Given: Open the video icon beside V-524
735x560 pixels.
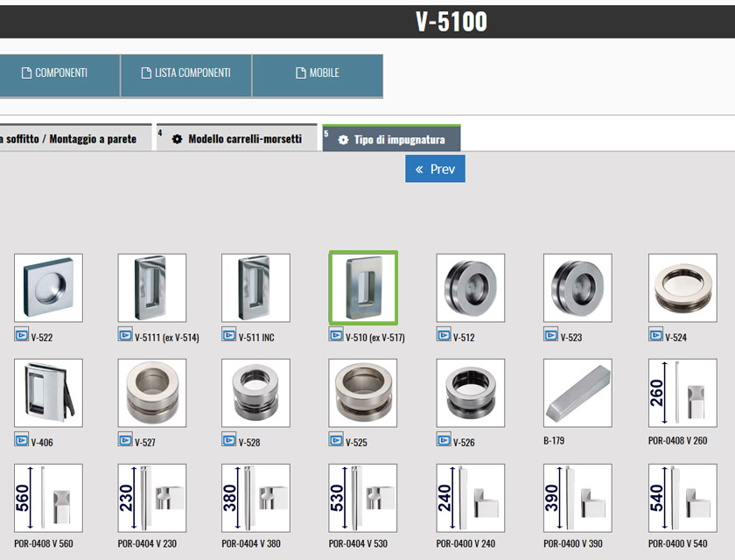Looking at the screenshot, I should (655, 335).
